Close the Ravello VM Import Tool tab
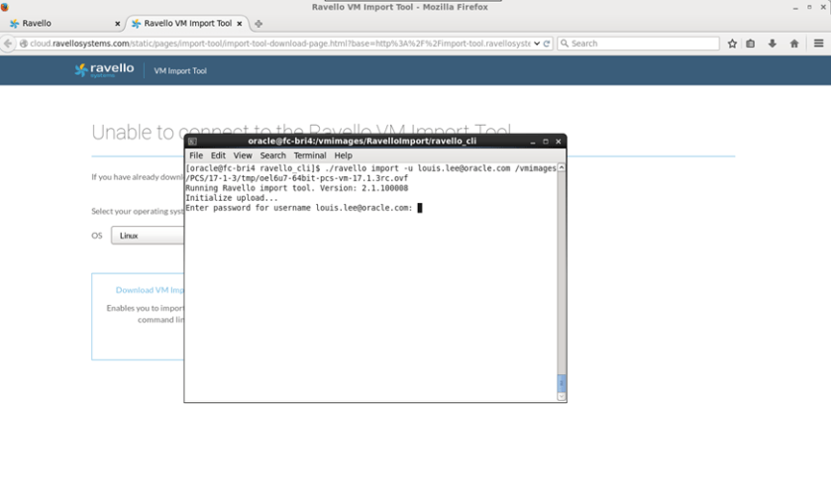The image size is (831, 504). click(240, 24)
